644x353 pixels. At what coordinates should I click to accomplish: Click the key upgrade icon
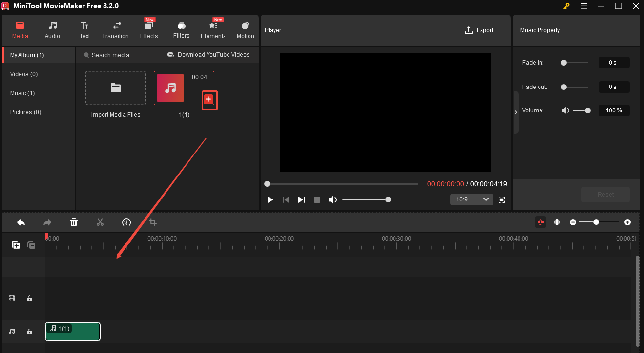[566, 6]
